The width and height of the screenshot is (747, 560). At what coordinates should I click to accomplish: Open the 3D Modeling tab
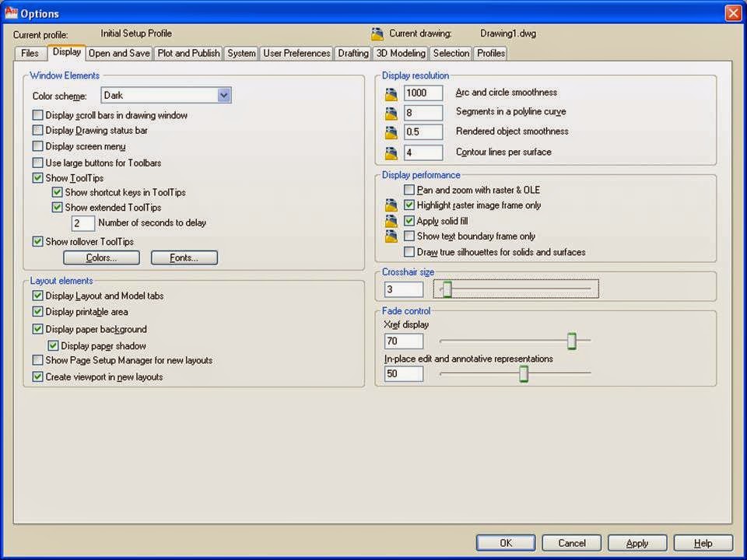click(401, 53)
